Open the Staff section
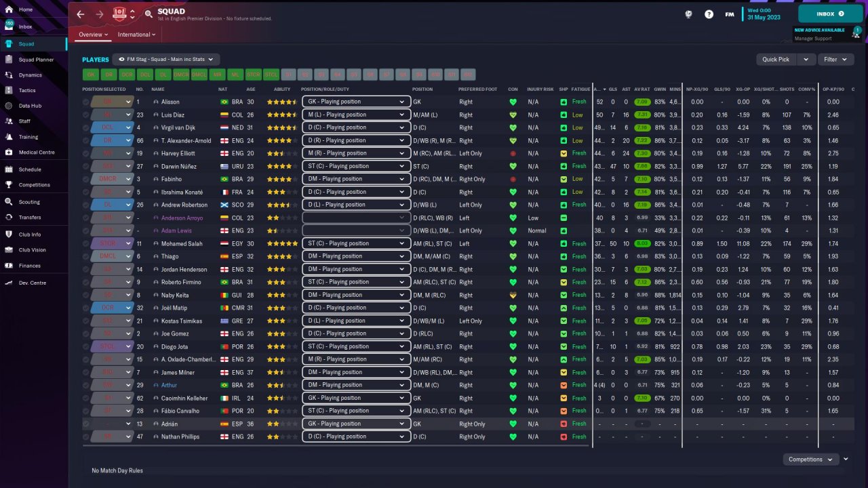 point(24,121)
